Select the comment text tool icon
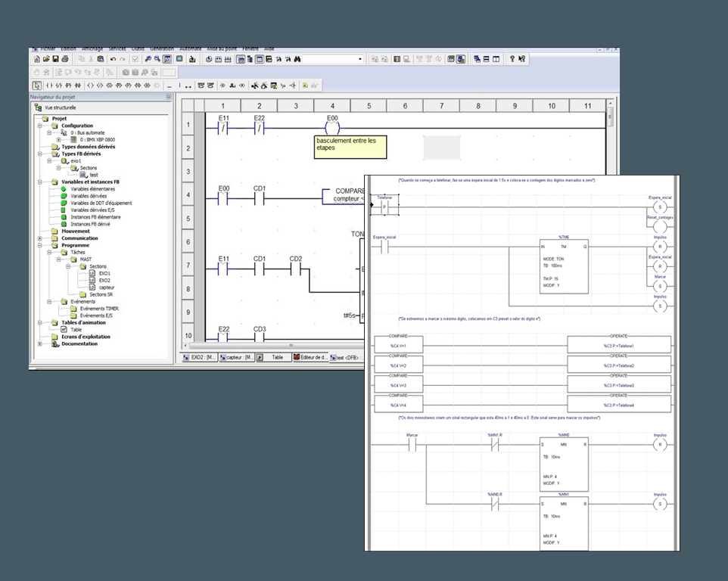This screenshot has height=581, width=728. click(305, 85)
